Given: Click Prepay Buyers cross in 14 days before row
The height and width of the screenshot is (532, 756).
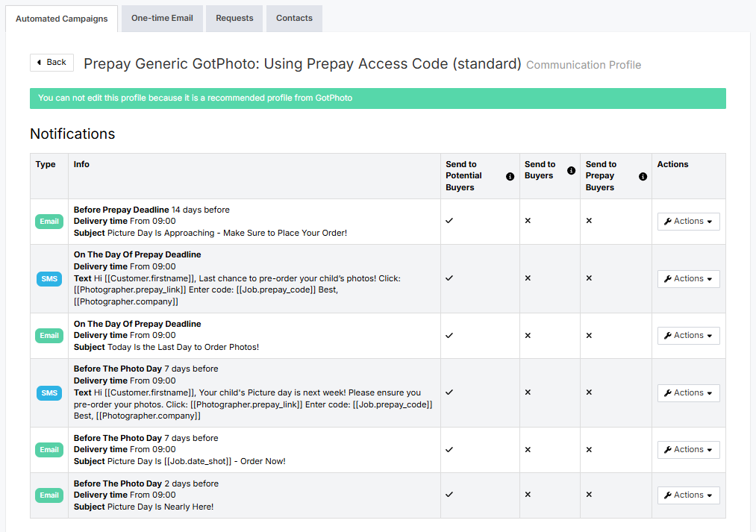Looking at the screenshot, I should click(x=589, y=221).
